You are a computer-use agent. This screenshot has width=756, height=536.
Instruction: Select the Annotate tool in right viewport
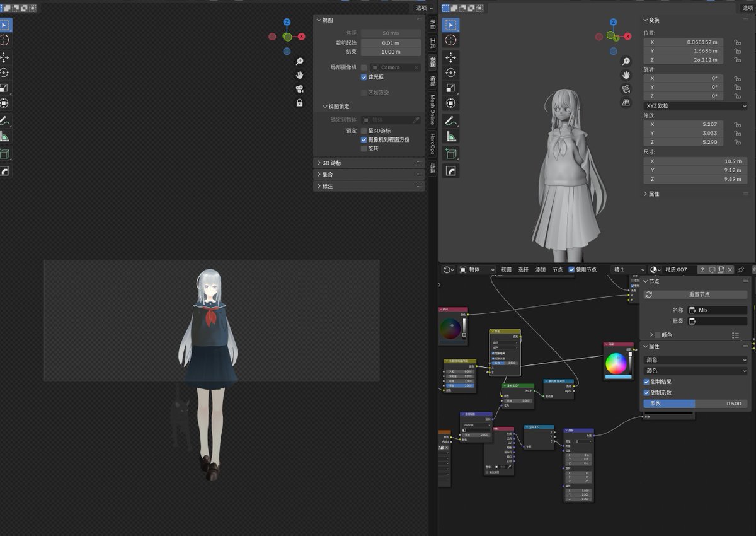[450, 120]
